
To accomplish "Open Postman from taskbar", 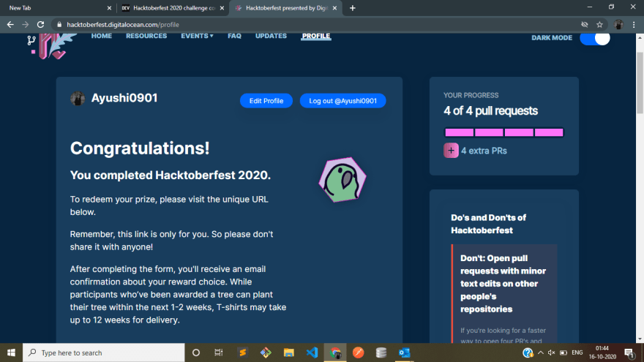I will point(358,352).
